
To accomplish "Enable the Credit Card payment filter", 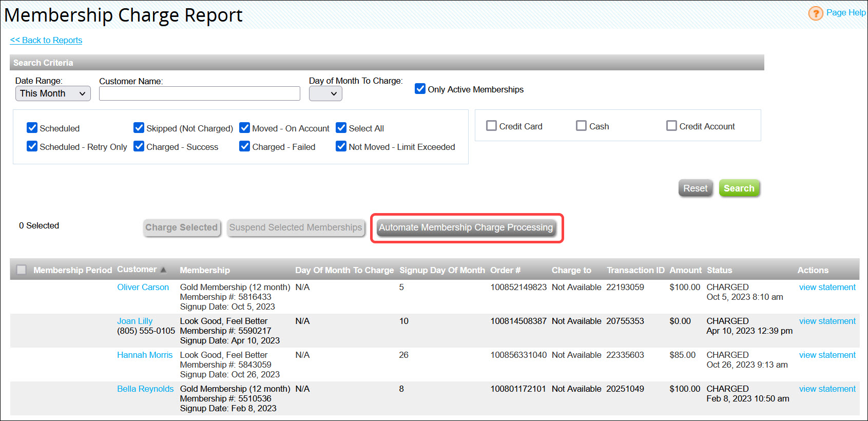I will pos(491,126).
